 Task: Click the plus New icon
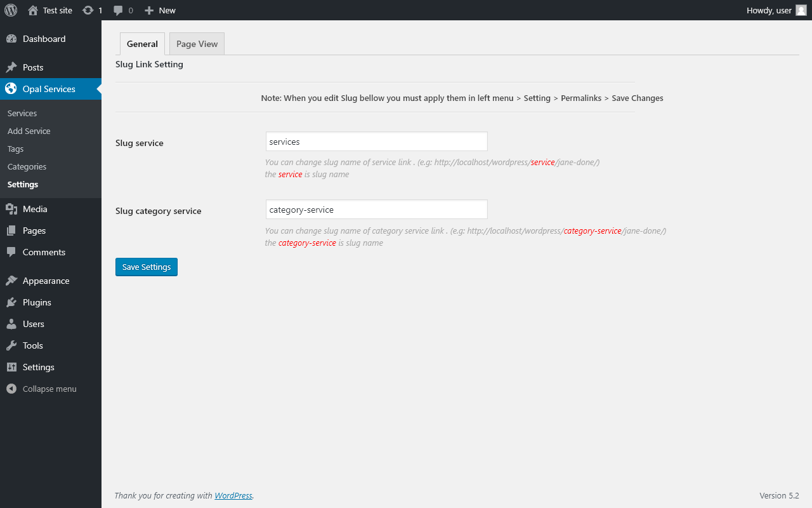click(149, 10)
